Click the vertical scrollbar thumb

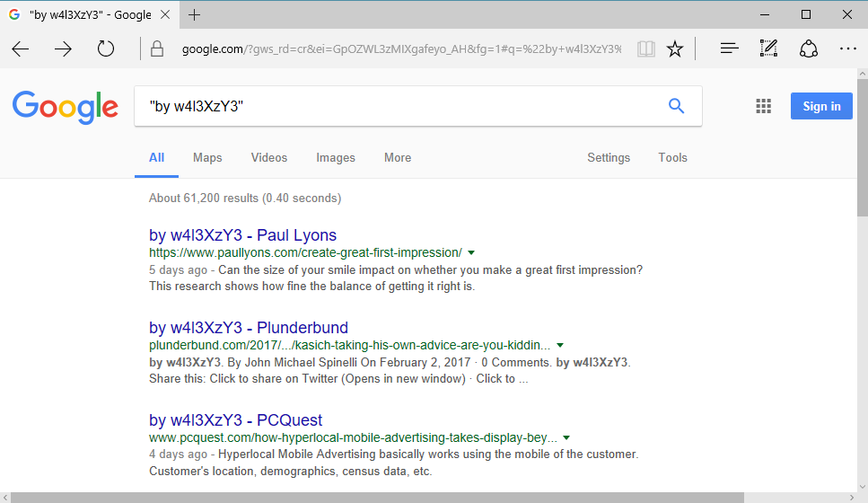point(863,146)
